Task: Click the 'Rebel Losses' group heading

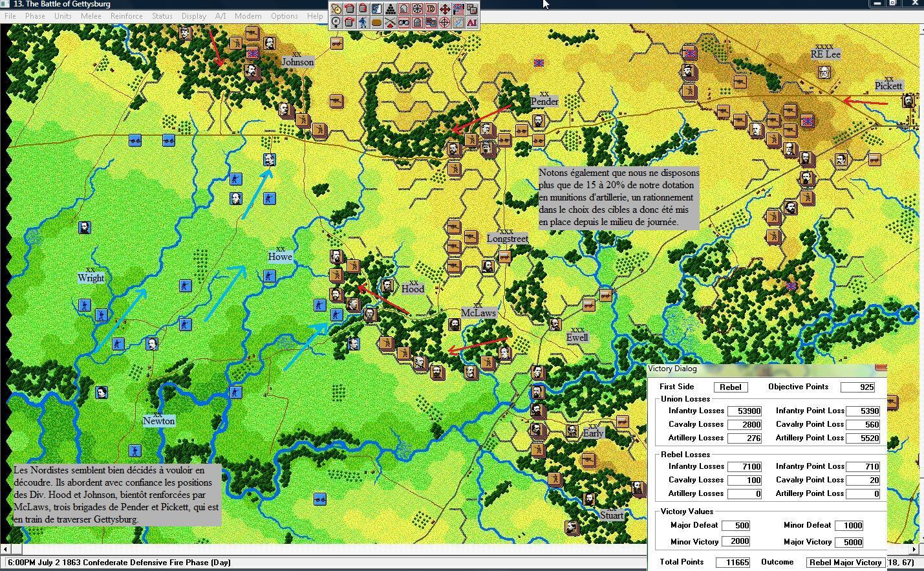Action: pyautogui.click(x=685, y=455)
